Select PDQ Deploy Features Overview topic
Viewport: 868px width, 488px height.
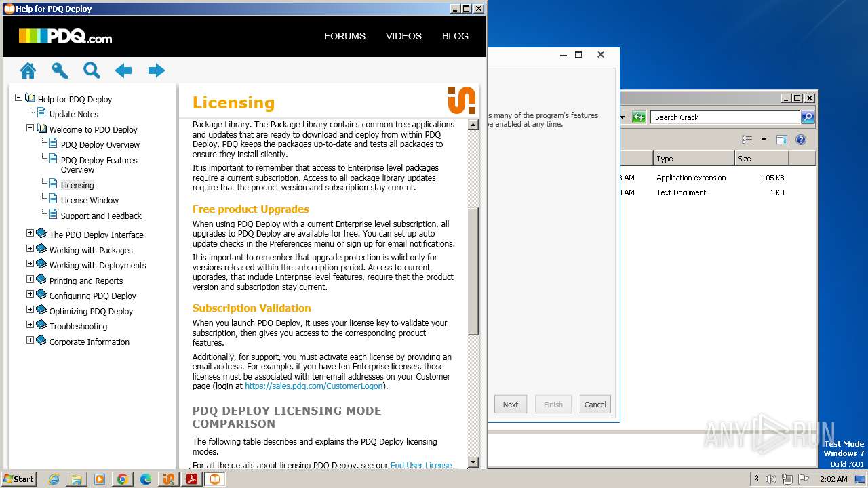pyautogui.click(x=99, y=165)
